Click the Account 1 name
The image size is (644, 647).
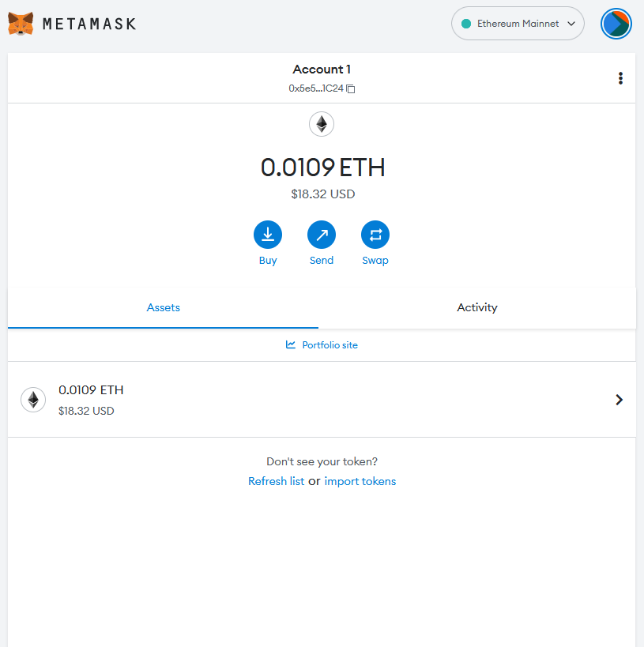[322, 70]
